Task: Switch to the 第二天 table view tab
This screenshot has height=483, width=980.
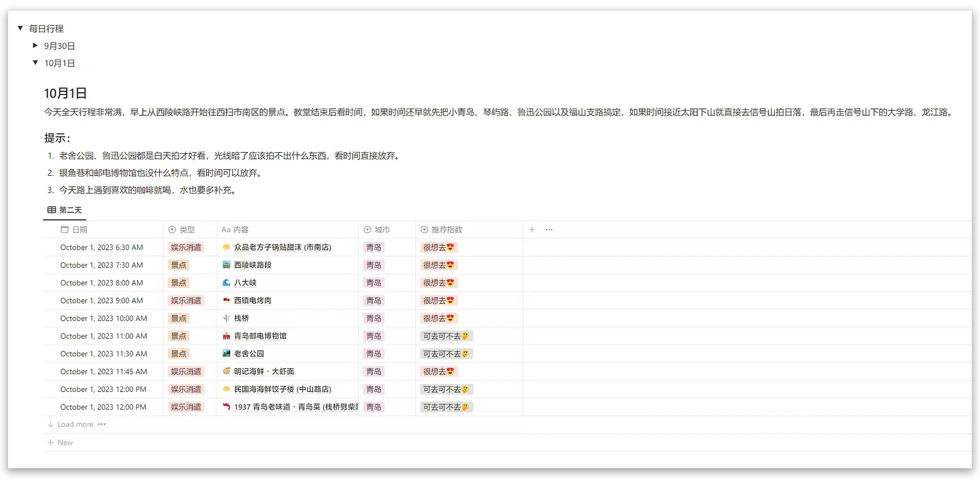Action: coord(65,210)
